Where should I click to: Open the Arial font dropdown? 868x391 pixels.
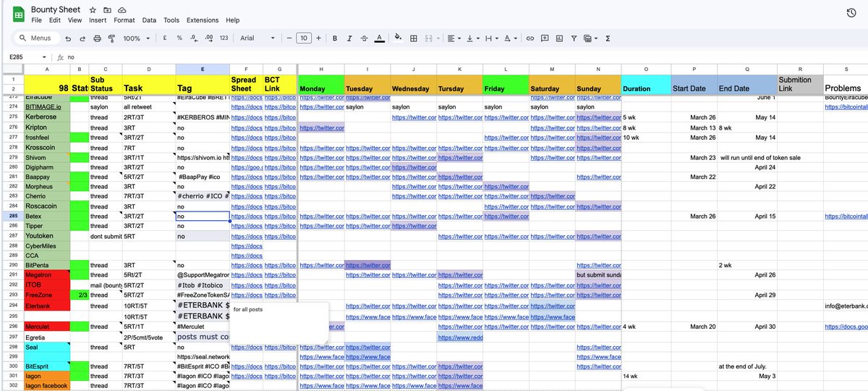(258, 38)
